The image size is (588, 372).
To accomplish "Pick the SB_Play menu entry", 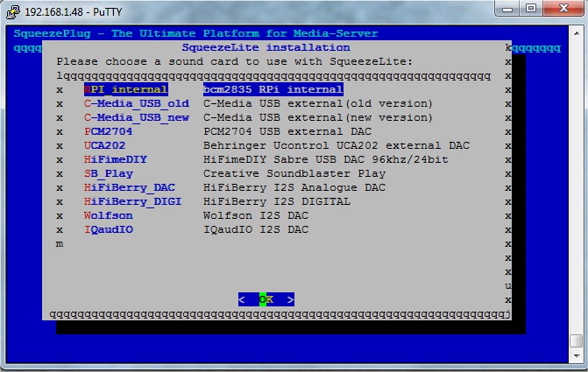I will (x=109, y=173).
